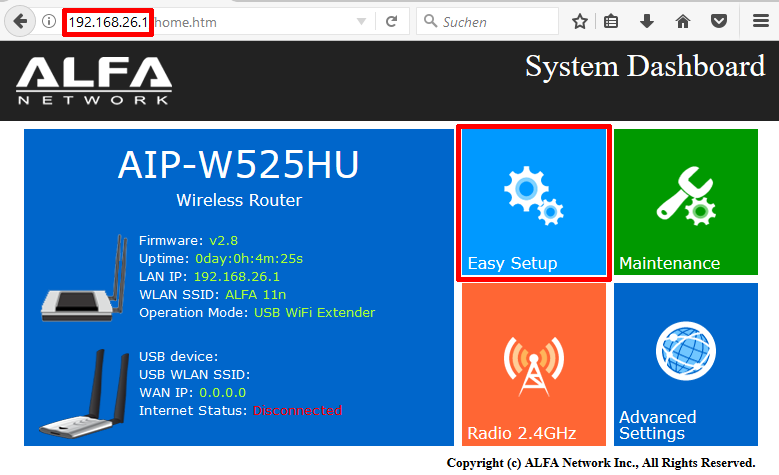Click WLAN SSID value ALFA 11n
This screenshot has height=475, width=779.
[255, 295]
